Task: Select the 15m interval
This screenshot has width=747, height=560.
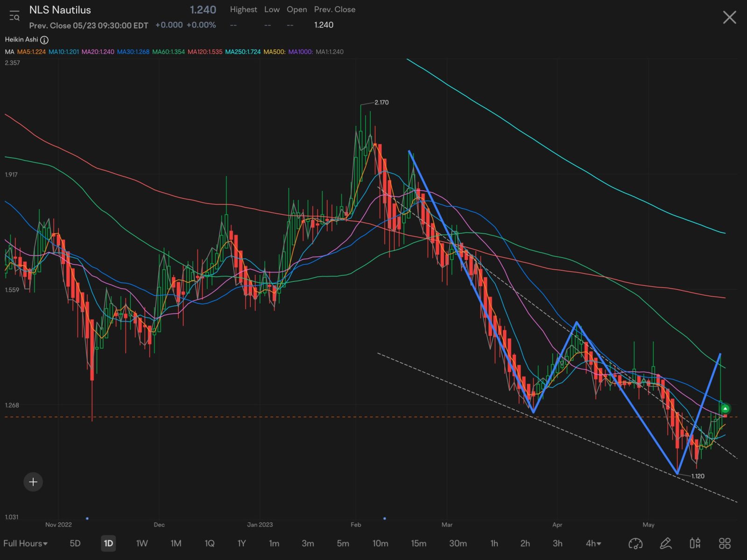Action: (x=418, y=543)
